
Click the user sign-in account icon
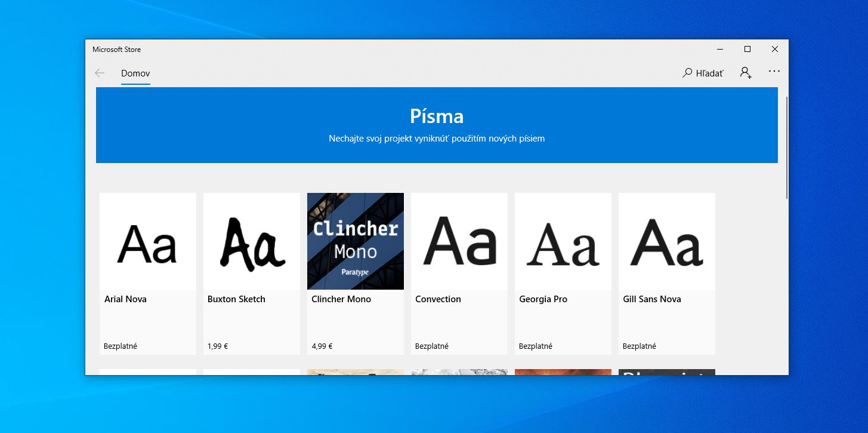pos(746,73)
